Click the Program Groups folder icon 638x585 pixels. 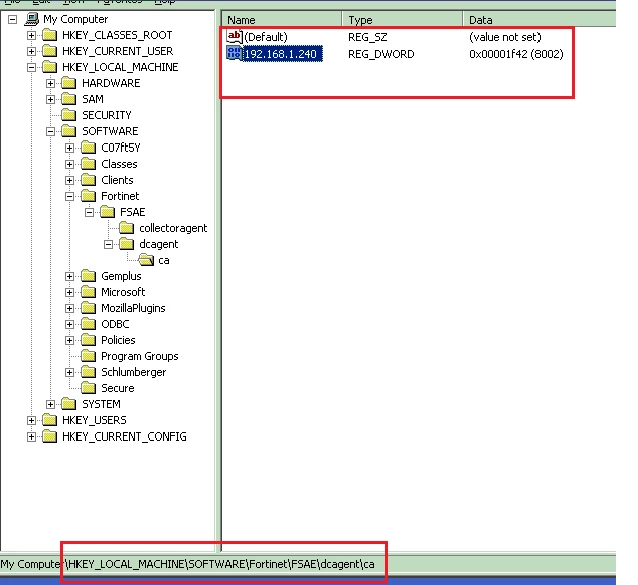click(x=88, y=356)
